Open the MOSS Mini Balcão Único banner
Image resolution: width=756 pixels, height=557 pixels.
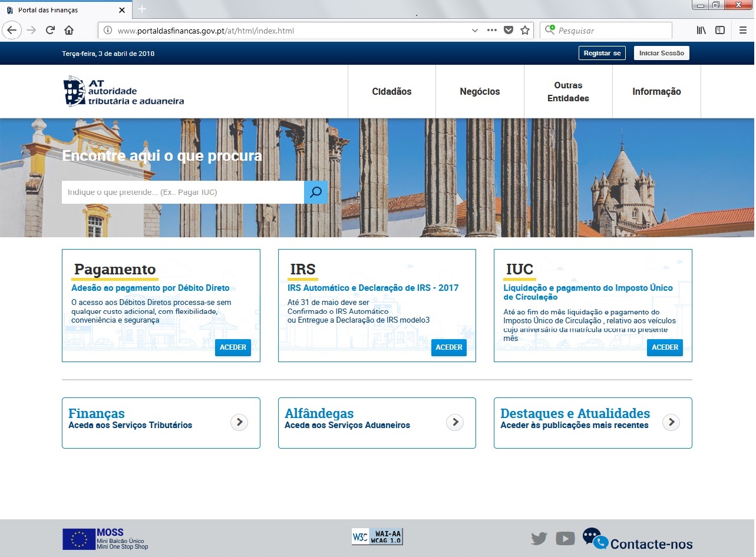click(105, 539)
